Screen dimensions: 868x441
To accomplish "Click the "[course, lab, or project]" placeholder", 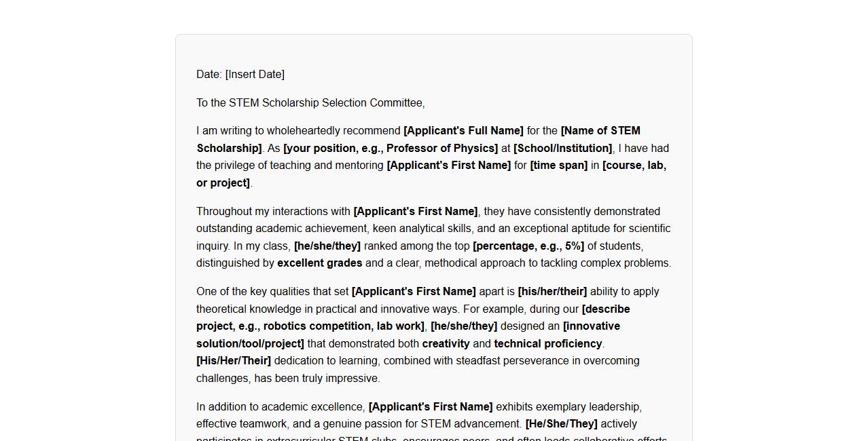I will click(634, 166).
